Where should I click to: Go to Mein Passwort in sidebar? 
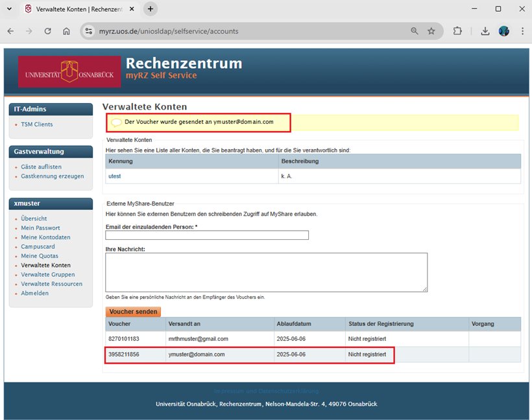[x=40, y=228]
